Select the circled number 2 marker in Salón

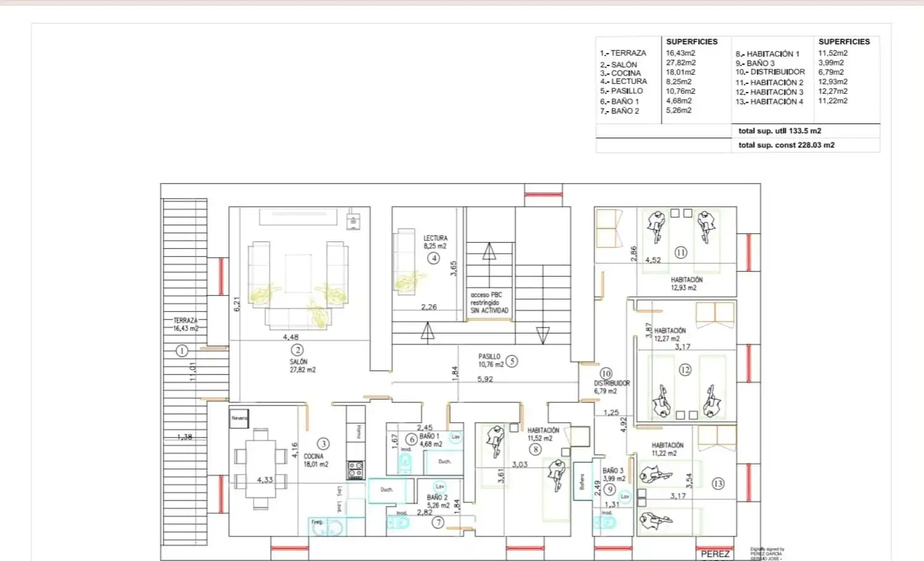click(297, 350)
